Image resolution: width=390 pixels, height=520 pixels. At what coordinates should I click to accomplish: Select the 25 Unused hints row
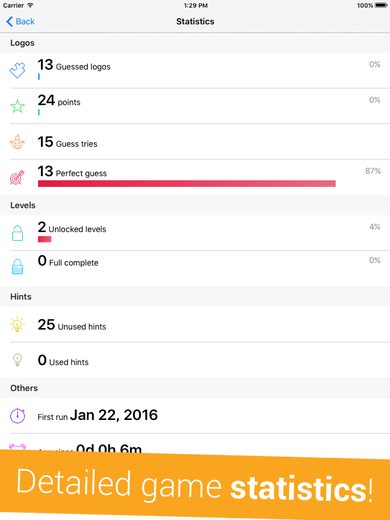click(195, 324)
